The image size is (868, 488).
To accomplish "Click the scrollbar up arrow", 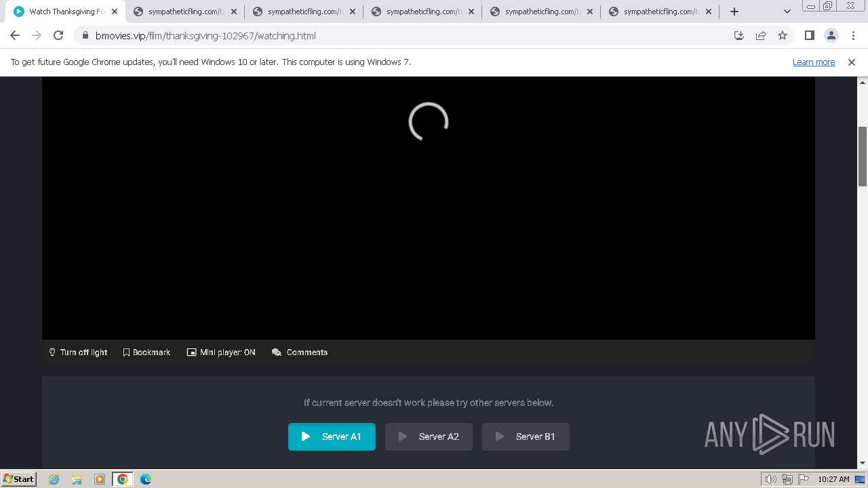I will [863, 81].
